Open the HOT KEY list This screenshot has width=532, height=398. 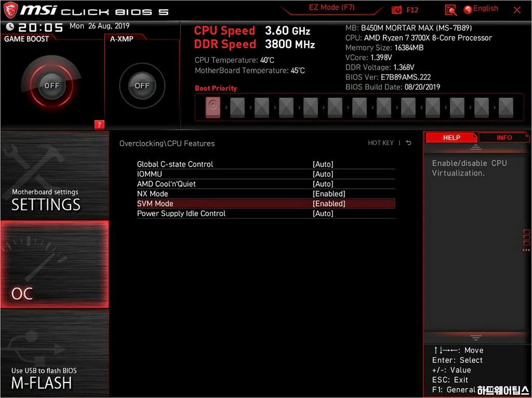[x=381, y=143]
